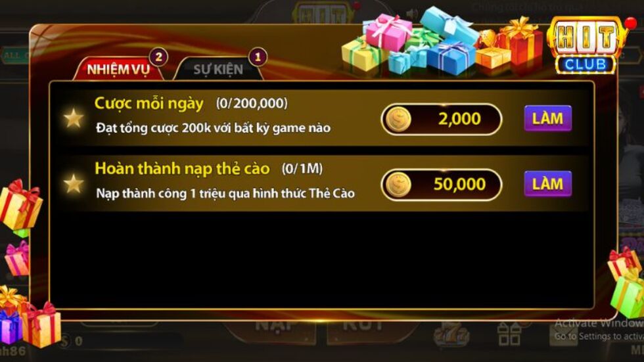Open the NHIỆM VỤ tab
This screenshot has width=644, height=362.
click(118, 69)
